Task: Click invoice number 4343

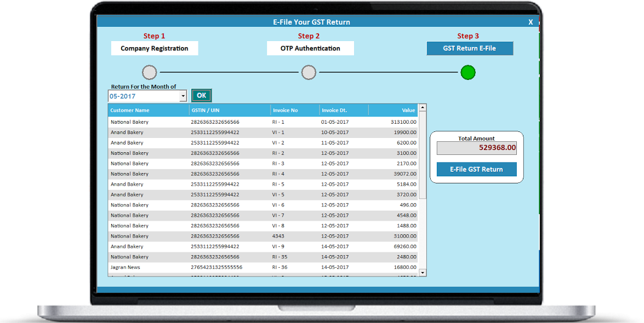Action: [x=278, y=236]
